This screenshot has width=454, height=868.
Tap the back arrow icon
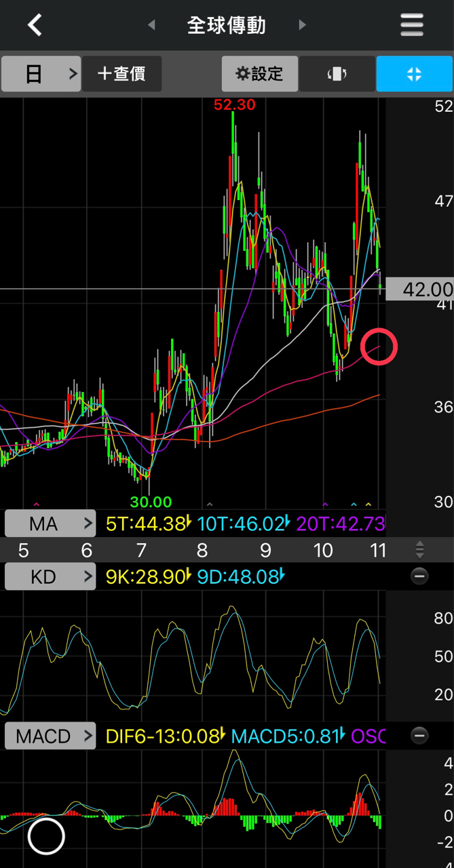coord(35,25)
